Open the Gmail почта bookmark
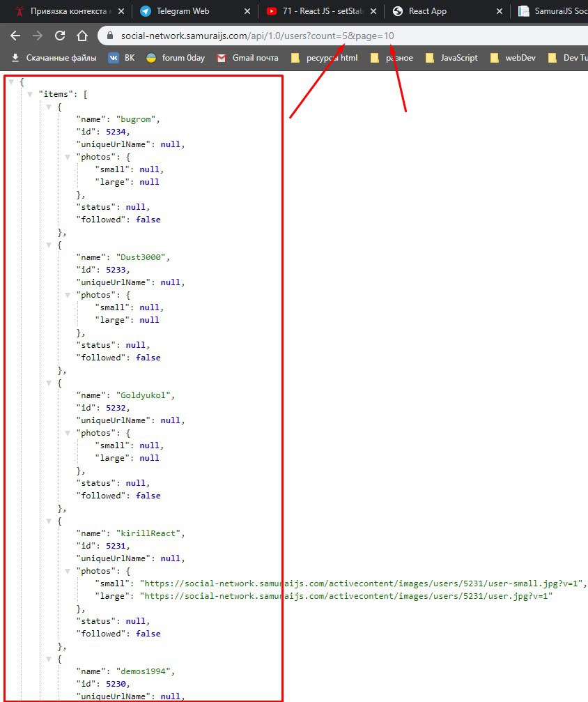 [x=247, y=58]
